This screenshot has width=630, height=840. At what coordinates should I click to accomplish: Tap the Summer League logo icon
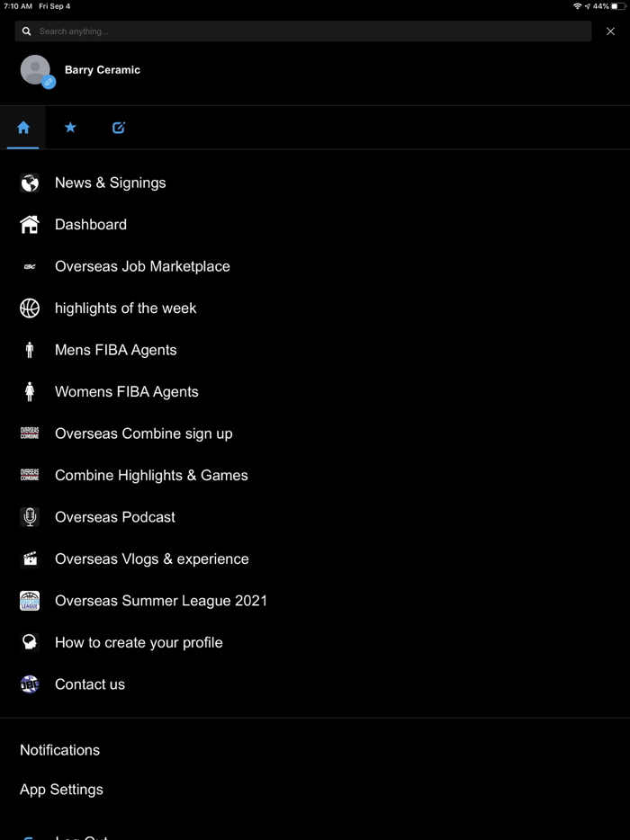pyautogui.click(x=30, y=601)
